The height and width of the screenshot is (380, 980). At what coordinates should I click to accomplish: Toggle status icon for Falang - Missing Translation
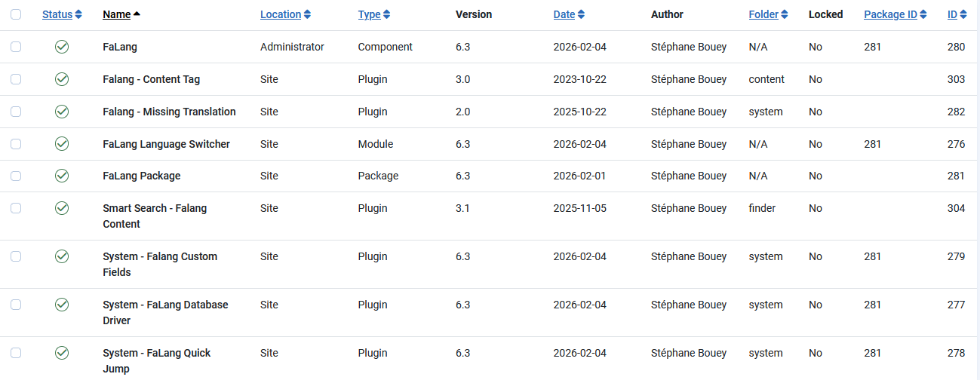pyautogui.click(x=62, y=112)
